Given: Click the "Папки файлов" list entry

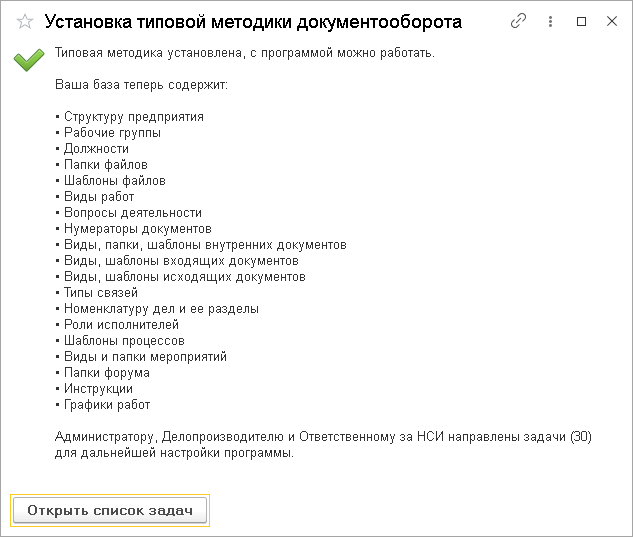Looking at the screenshot, I should pos(106,165).
